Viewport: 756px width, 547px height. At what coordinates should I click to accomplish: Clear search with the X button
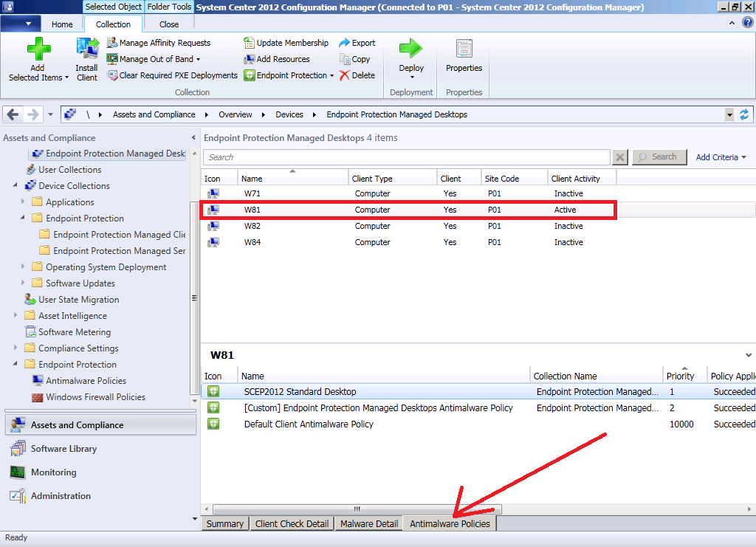[620, 157]
